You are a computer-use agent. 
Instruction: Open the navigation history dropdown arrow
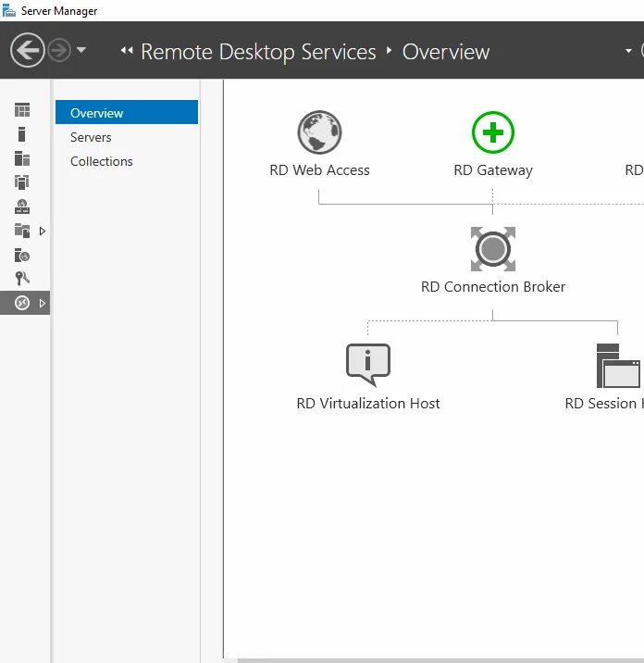(81, 50)
